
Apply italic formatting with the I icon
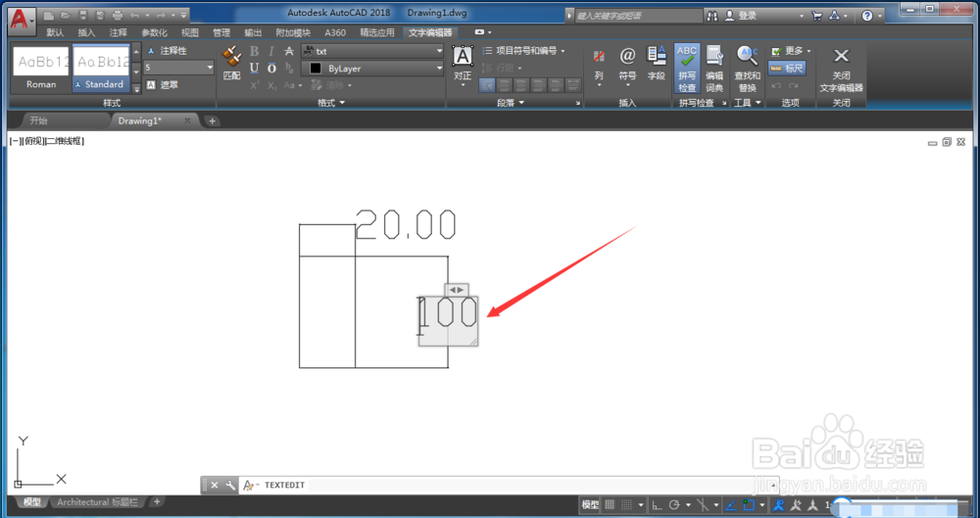click(x=271, y=51)
